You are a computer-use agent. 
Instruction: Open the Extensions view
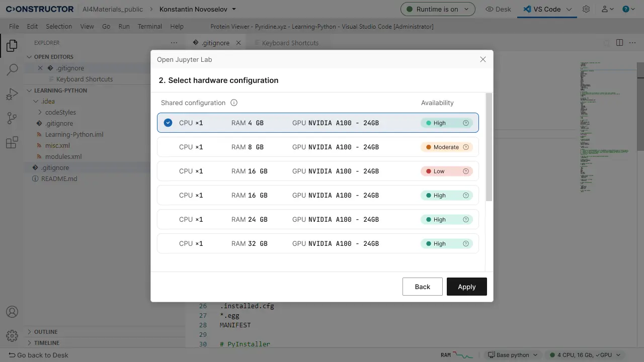[12, 142]
